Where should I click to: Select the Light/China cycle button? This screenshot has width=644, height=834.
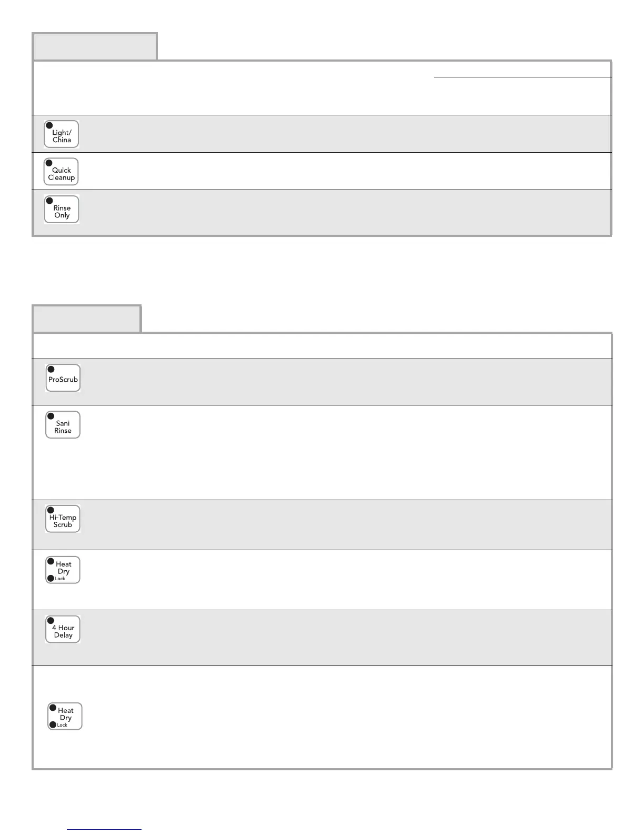[62, 134]
